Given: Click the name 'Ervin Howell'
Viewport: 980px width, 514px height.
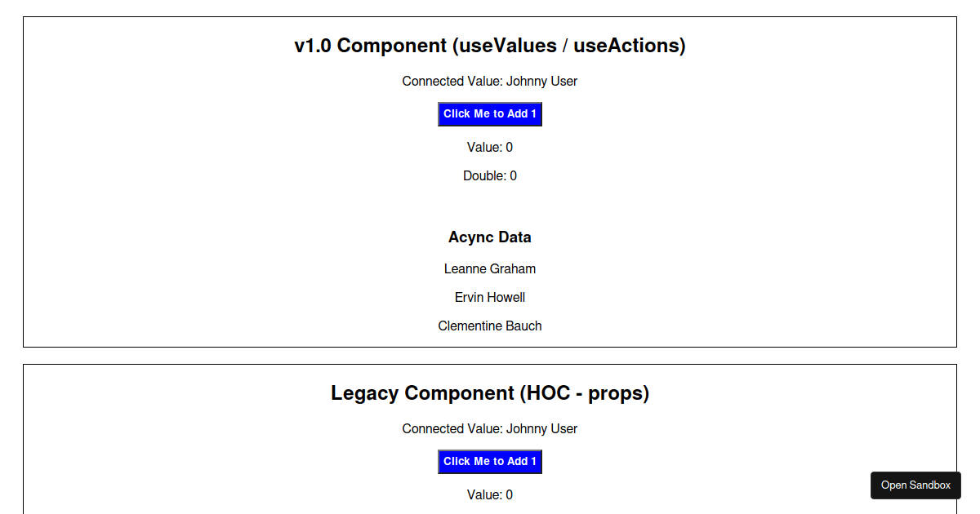Looking at the screenshot, I should click(x=489, y=298).
